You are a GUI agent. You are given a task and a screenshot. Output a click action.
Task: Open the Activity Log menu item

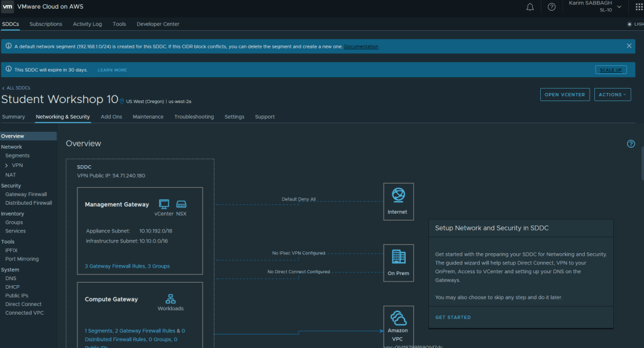tap(87, 24)
